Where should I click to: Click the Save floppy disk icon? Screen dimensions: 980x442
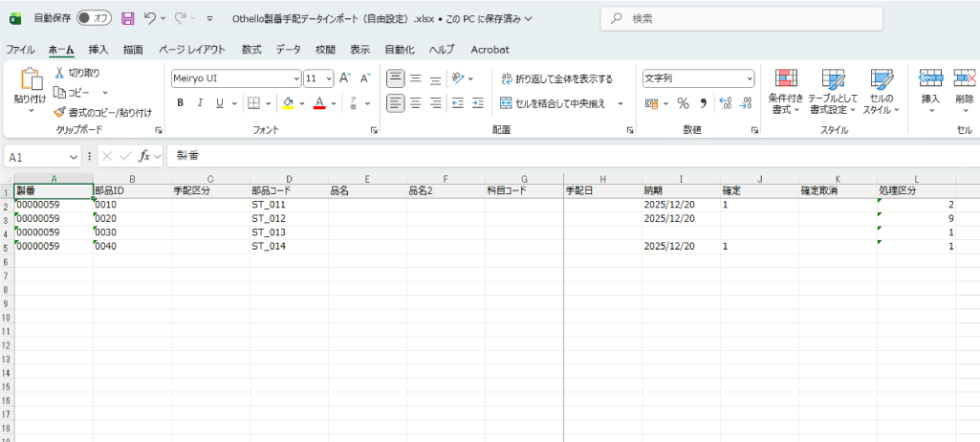127,18
